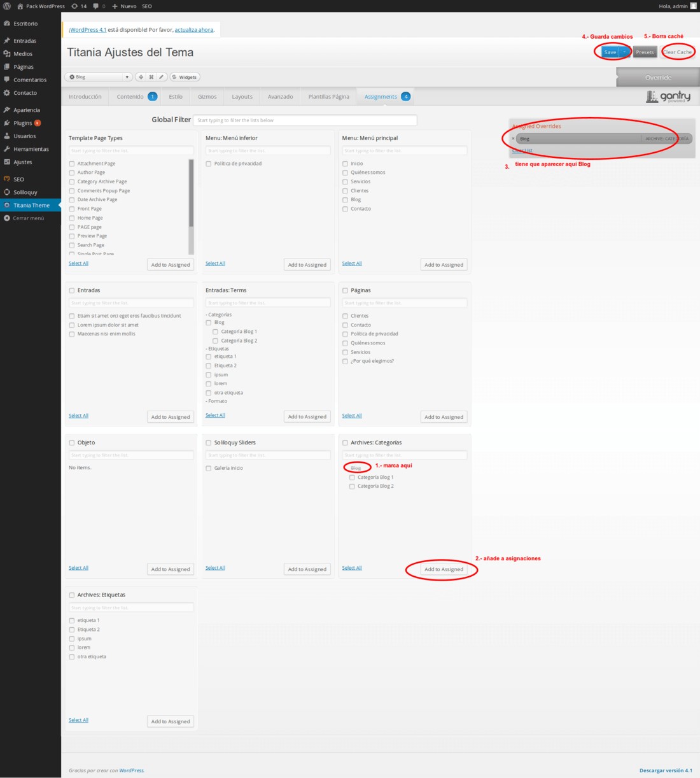The width and height of the screenshot is (700, 778).
Task: Click the Override tab button
Action: (x=658, y=78)
